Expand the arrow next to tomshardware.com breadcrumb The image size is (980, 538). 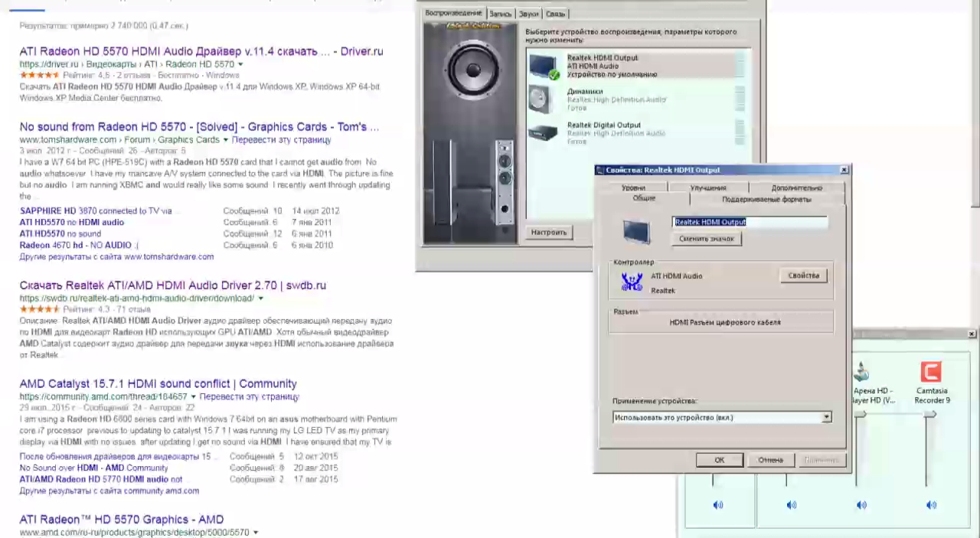(x=225, y=140)
